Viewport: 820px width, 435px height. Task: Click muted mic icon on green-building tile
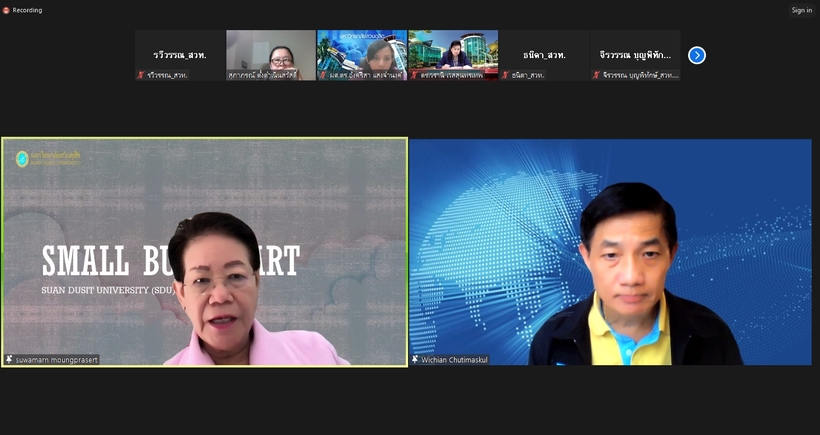click(x=414, y=75)
